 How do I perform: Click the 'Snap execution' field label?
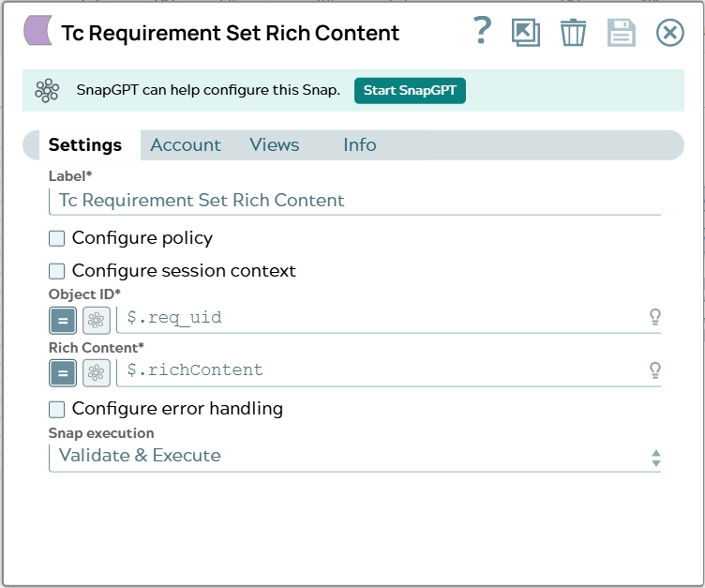101,433
